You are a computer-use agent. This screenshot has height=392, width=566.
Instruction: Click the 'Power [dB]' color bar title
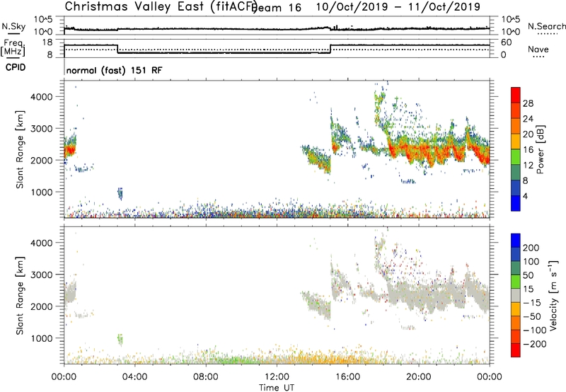541,149
